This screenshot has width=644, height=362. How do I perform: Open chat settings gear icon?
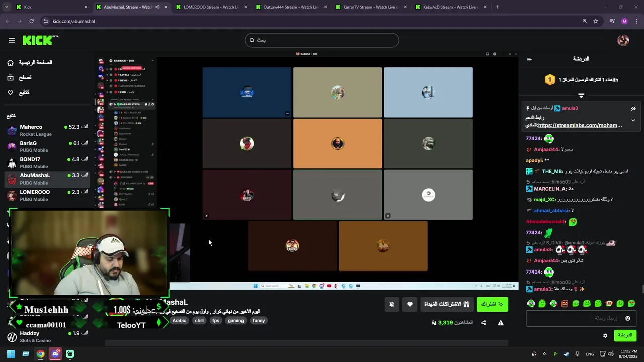coord(605,336)
